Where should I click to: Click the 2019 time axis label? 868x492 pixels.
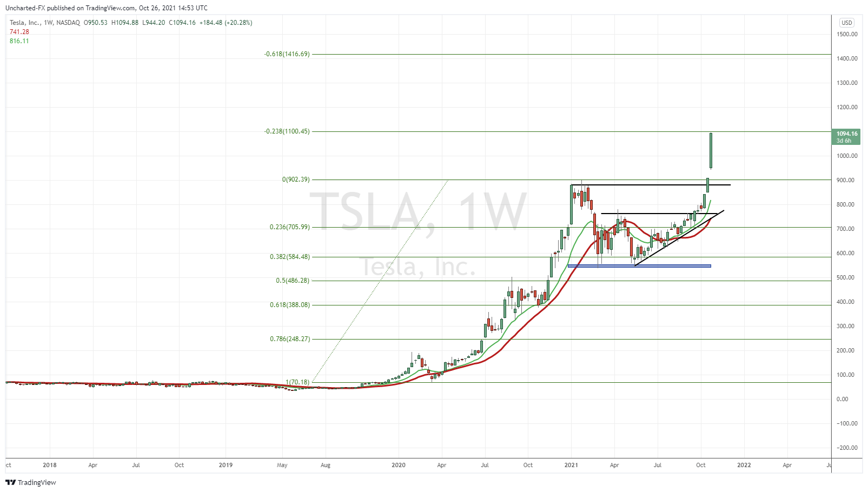tap(226, 465)
